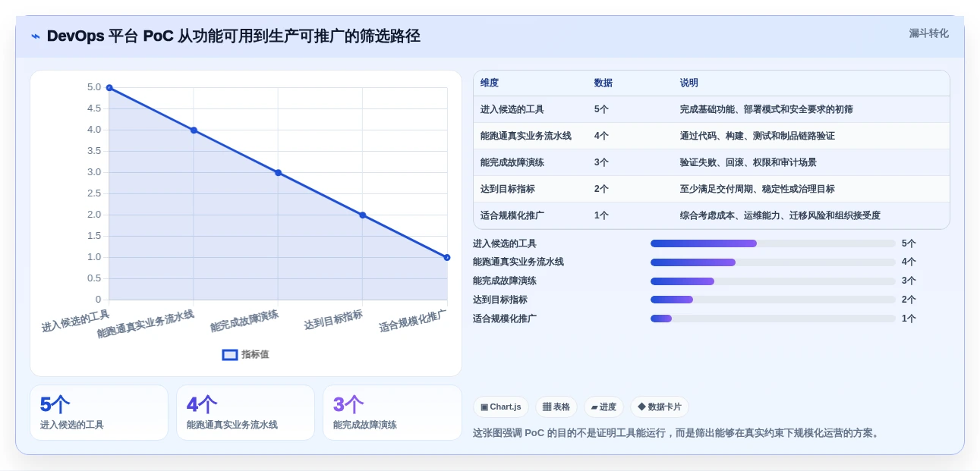The height and width of the screenshot is (471, 980).
Task: Click the 进入候选的工具 progress bar
Action: click(773, 243)
